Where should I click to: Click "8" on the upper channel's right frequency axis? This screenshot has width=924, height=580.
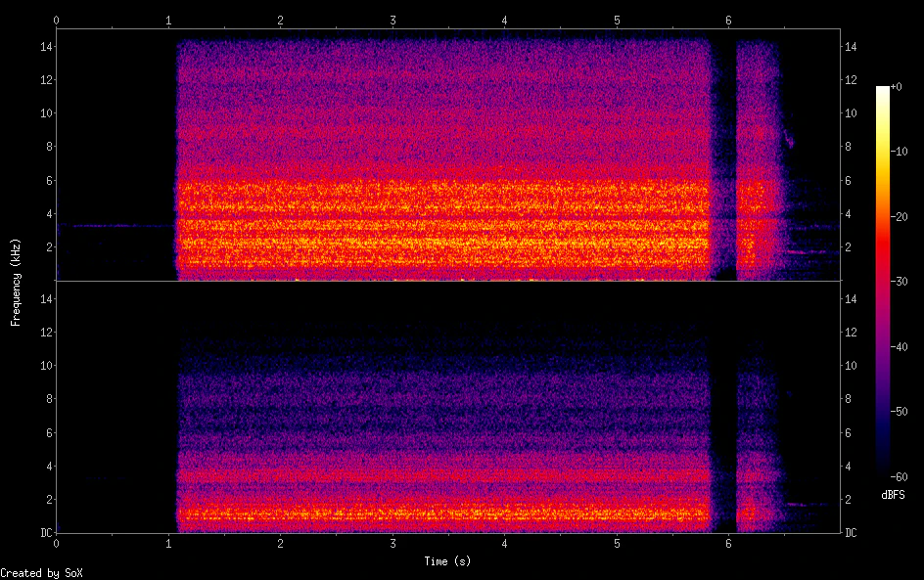pos(848,147)
